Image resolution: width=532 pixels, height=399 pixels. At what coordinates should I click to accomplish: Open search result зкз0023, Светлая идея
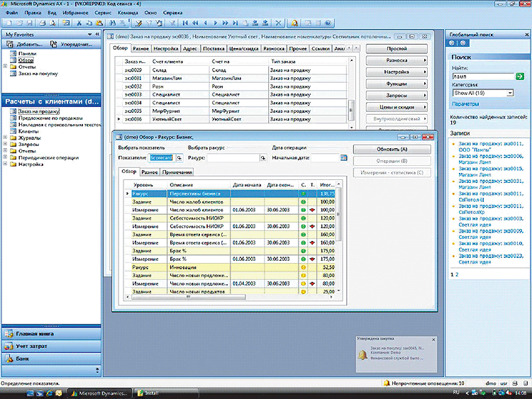coord(491,259)
